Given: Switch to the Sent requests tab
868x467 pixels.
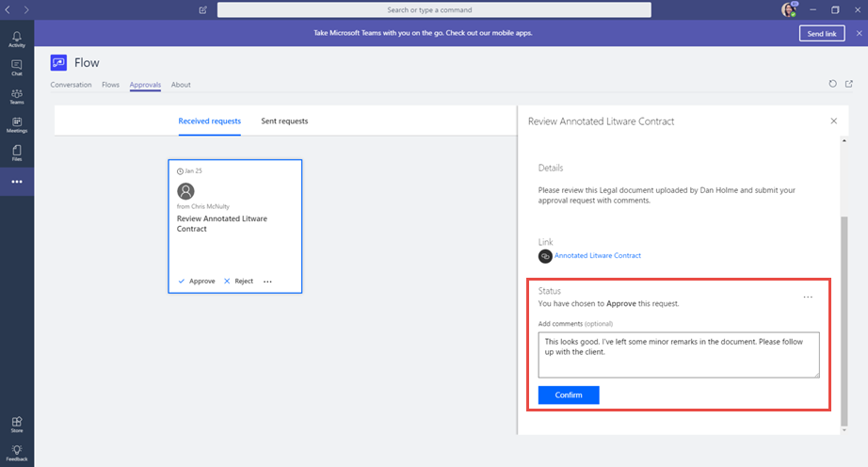Looking at the screenshot, I should coord(284,121).
